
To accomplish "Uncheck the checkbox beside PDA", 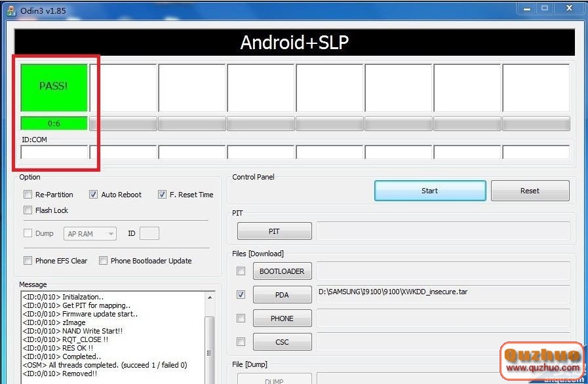I will click(x=241, y=294).
